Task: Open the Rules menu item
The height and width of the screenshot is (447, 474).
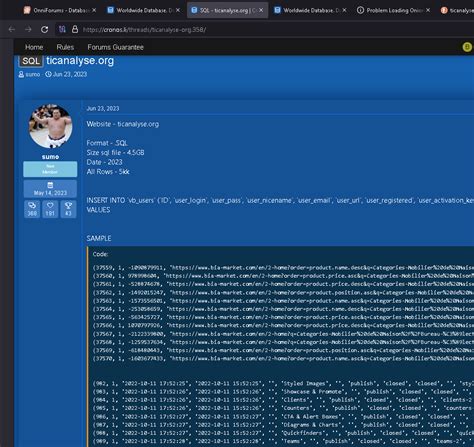Action: [x=65, y=47]
